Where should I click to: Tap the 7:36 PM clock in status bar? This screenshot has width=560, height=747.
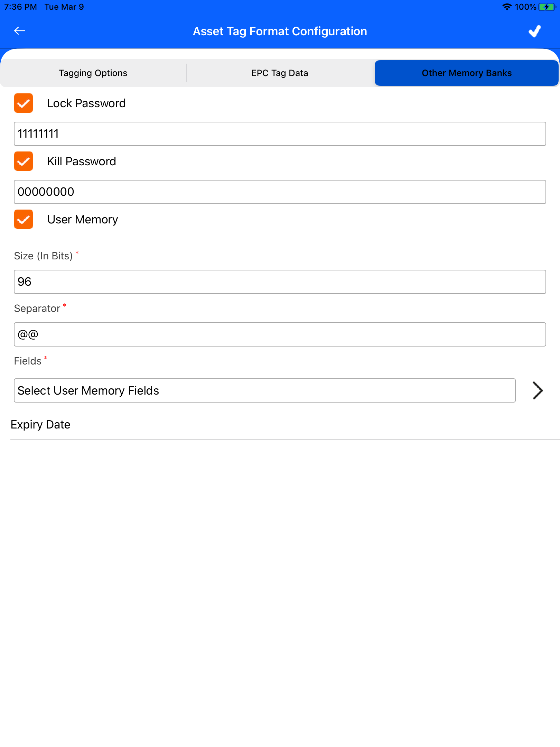tap(20, 7)
